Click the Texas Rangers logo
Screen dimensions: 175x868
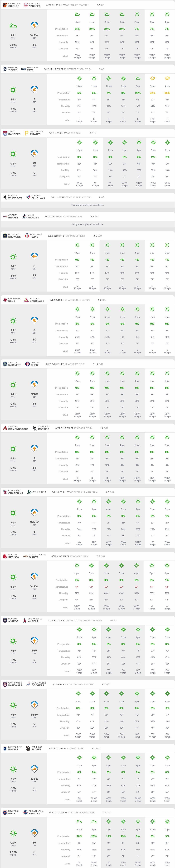[x=5, y=133]
